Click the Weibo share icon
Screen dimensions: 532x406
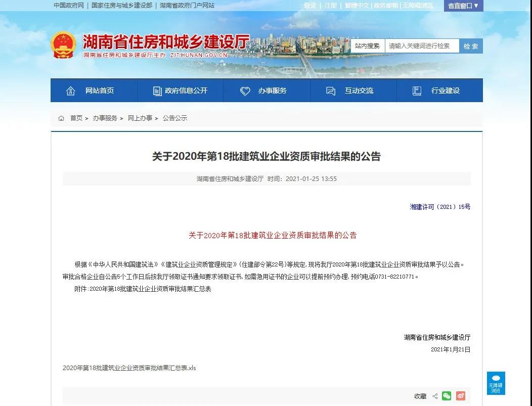pos(460,396)
